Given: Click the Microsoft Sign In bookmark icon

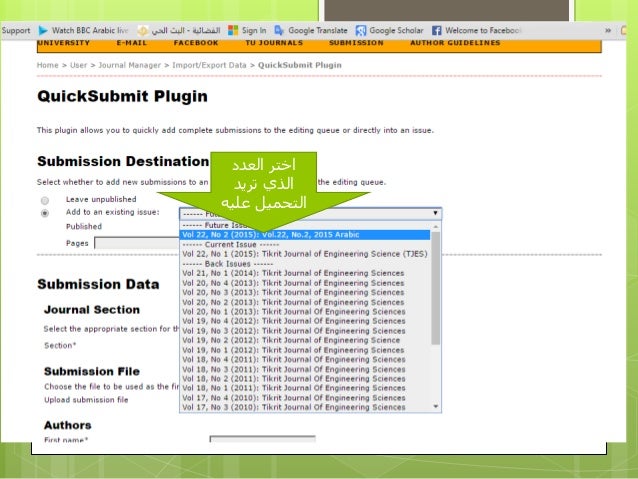Looking at the screenshot, I should [233, 31].
